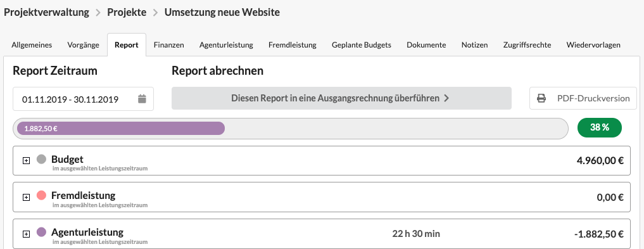This screenshot has height=249, width=644.
Task: Click the gray Budget status dot
Action: (41, 159)
